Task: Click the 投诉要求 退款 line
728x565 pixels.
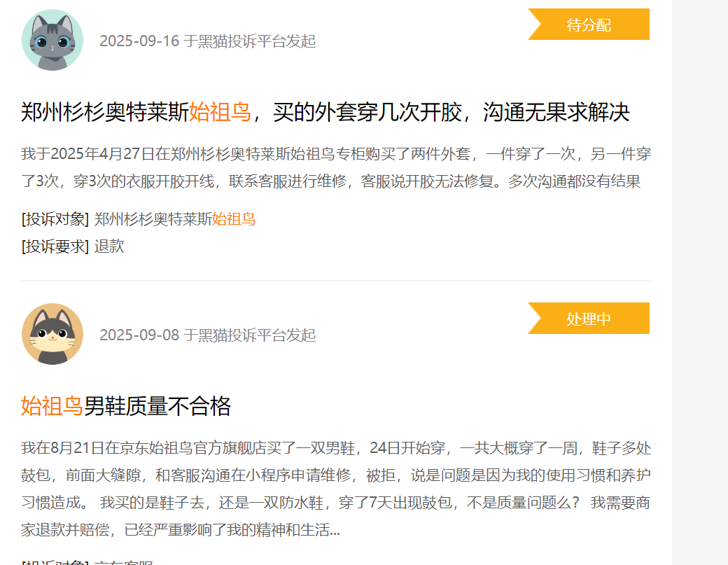Action: [73, 246]
